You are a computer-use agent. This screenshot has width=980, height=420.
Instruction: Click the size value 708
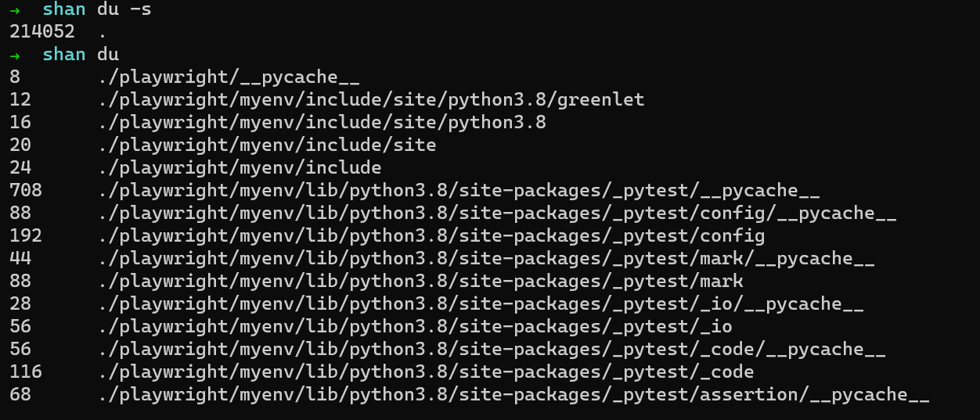(26, 191)
